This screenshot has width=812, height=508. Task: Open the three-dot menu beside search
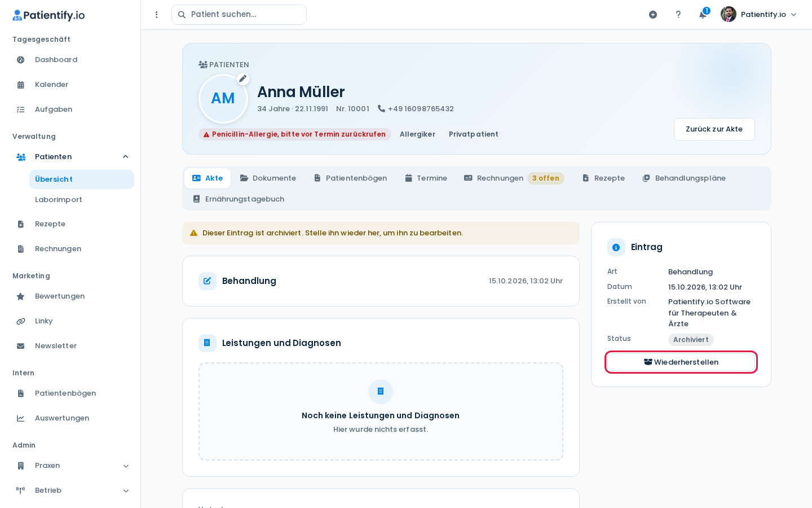[157, 15]
